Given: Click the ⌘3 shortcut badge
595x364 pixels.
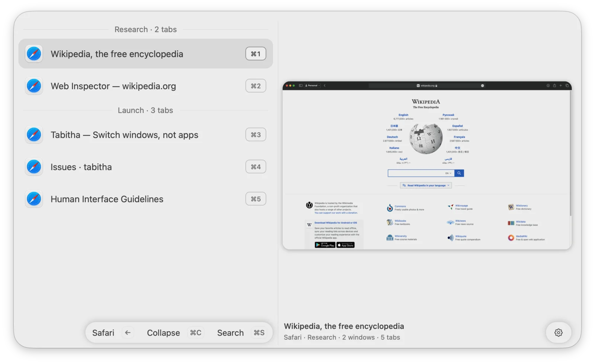Looking at the screenshot, I should pyautogui.click(x=255, y=135).
